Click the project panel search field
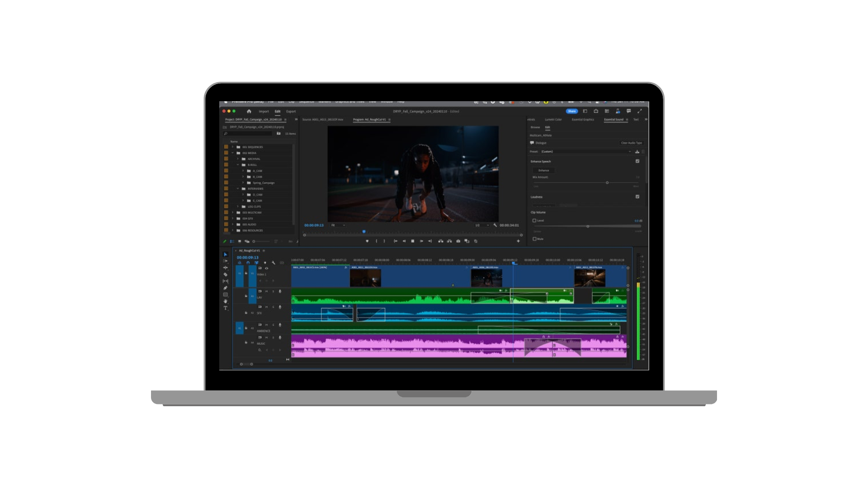Viewport: 868px width, 488px height. click(x=249, y=134)
